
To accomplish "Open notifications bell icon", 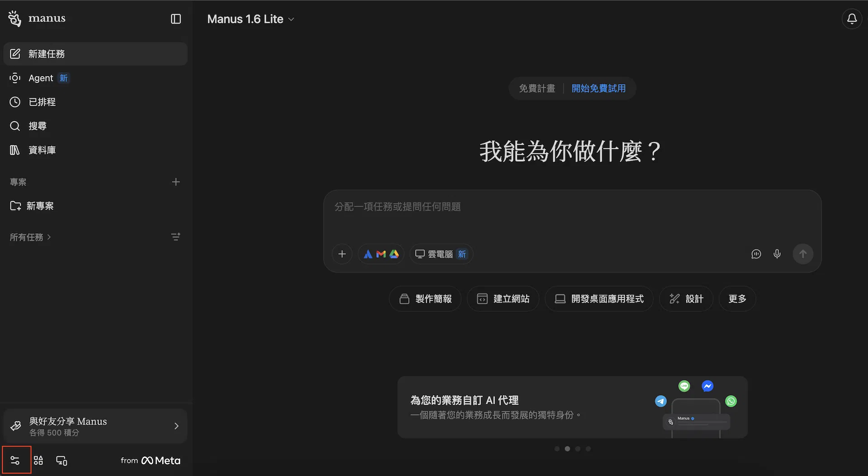I will [x=852, y=19].
